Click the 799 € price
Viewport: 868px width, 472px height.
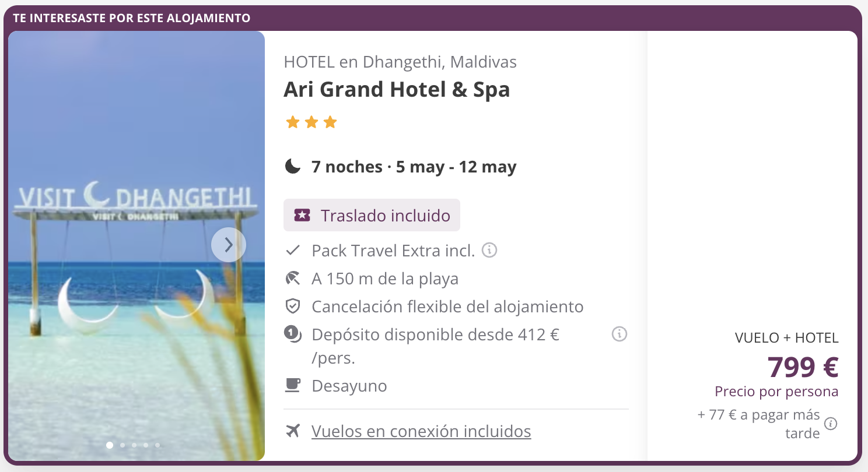coord(803,367)
